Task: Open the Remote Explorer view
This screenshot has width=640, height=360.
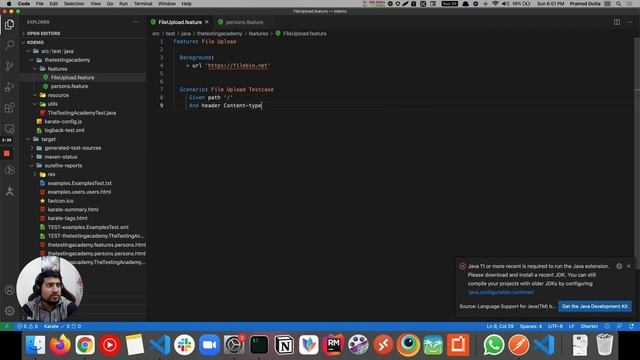Action: click(x=9, y=129)
